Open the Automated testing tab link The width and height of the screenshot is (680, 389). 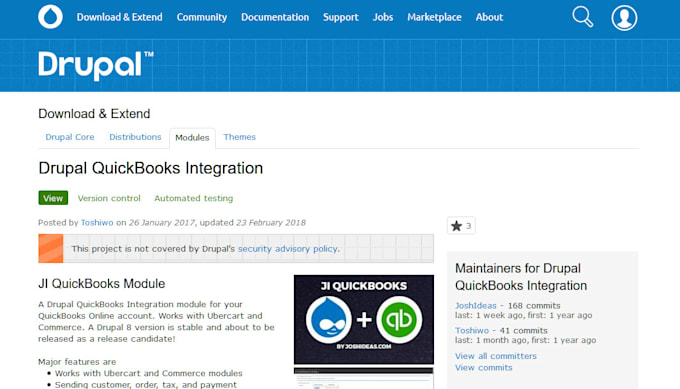193,198
